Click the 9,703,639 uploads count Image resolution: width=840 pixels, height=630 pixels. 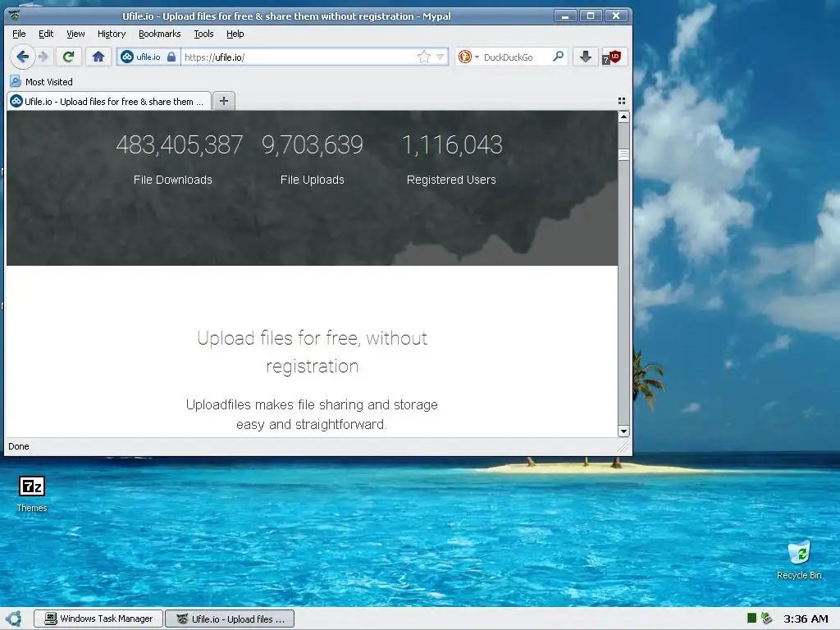(313, 144)
